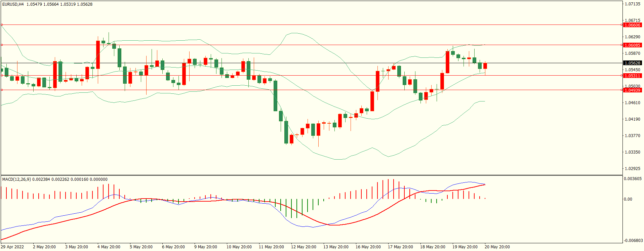Click the 20 May 20:00 time label

tap(497, 247)
